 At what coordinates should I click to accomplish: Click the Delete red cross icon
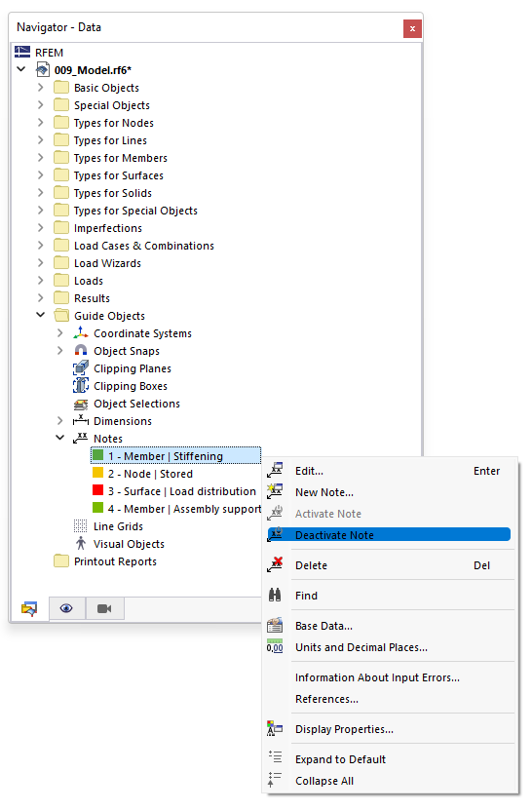click(x=275, y=564)
